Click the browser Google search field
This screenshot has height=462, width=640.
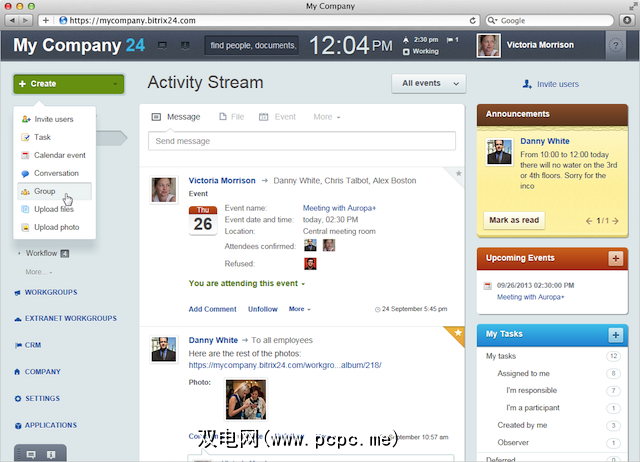coord(549,20)
